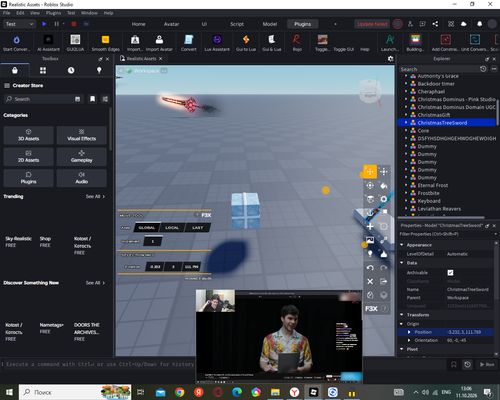Launch the GUI2LUA plugin
The height and width of the screenshot is (400, 500).
click(x=75, y=43)
